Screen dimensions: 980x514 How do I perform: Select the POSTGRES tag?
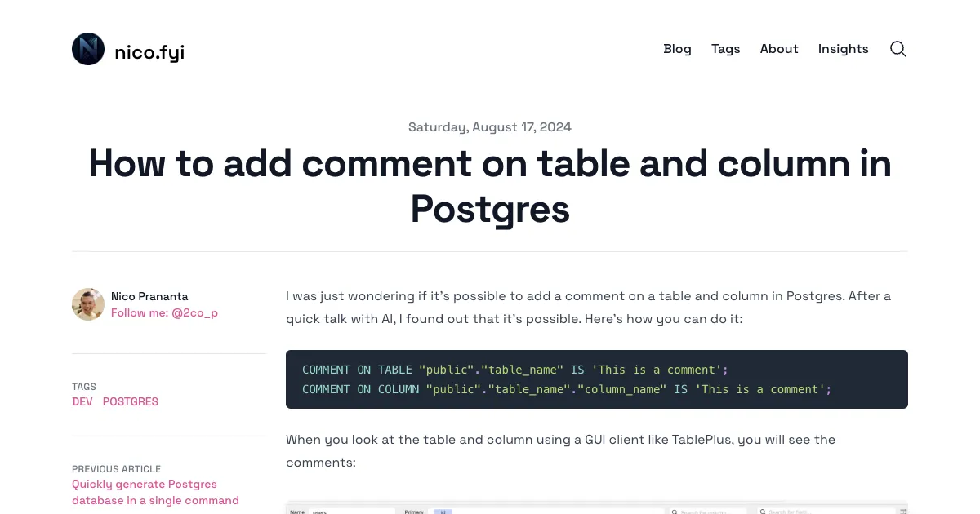point(131,401)
